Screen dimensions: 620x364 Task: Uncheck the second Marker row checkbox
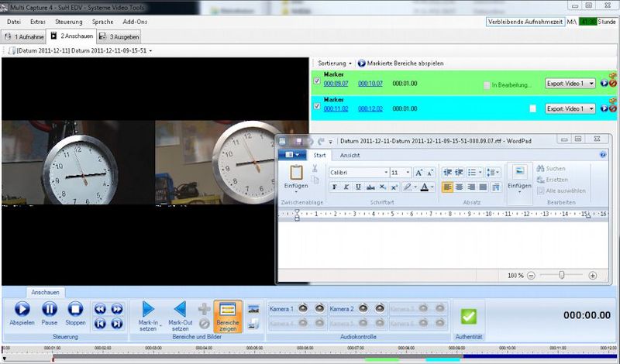coord(316,106)
